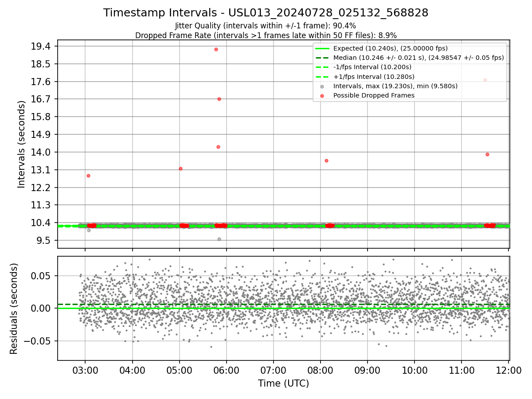Click the highest red dropped-frame point near 19.2 seconds
The width and height of the screenshot is (532, 399).
pyautogui.click(x=216, y=49)
